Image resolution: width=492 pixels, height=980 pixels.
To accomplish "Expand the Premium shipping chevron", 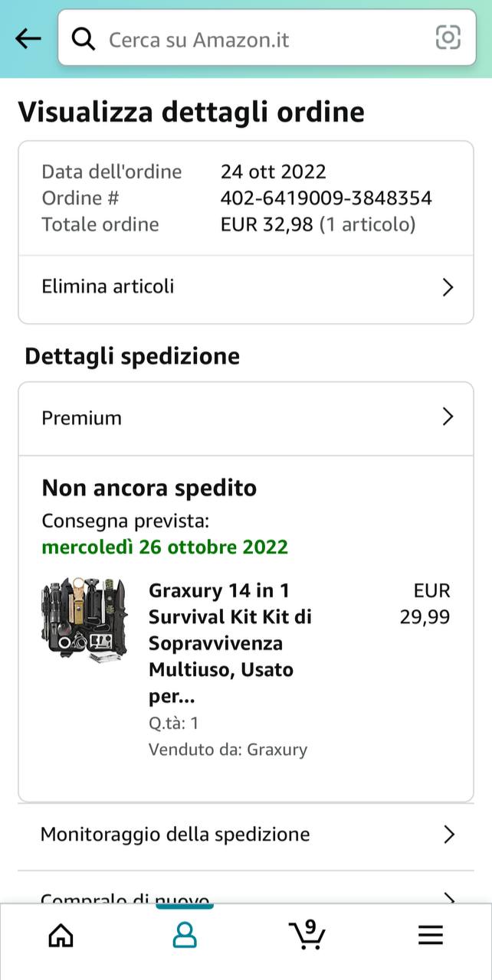I will [448, 417].
